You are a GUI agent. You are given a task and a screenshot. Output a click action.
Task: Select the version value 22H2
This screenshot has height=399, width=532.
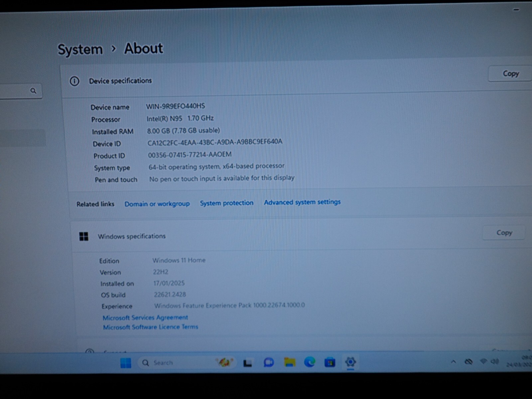161,272
